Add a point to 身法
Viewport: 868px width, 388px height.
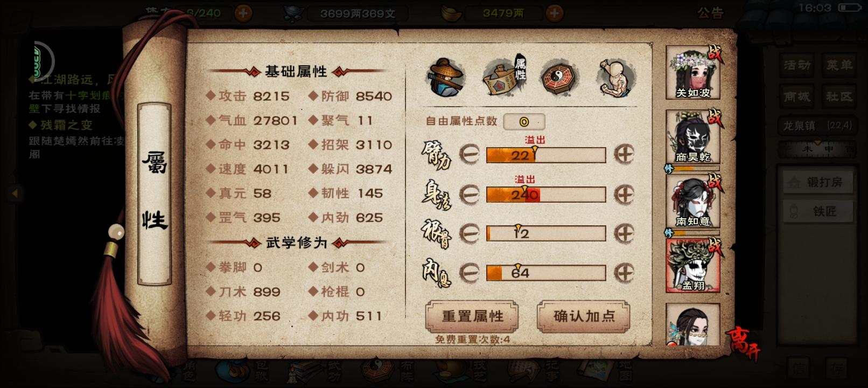624,194
